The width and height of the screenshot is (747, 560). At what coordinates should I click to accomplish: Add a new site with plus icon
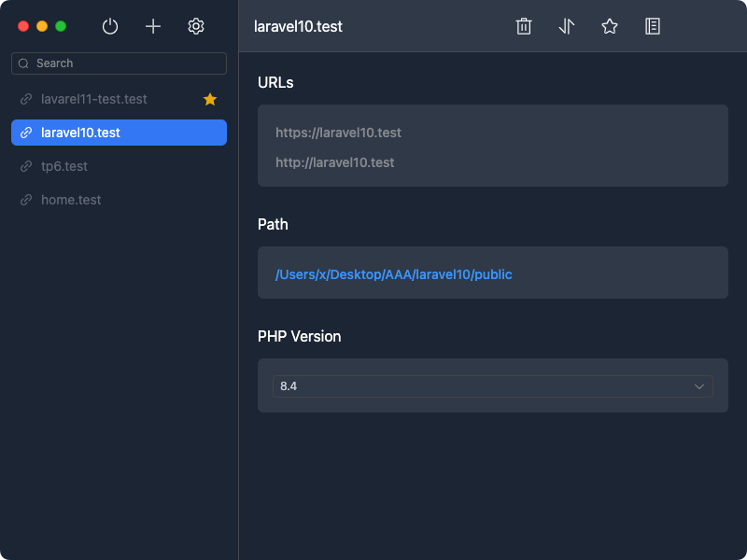(x=153, y=26)
